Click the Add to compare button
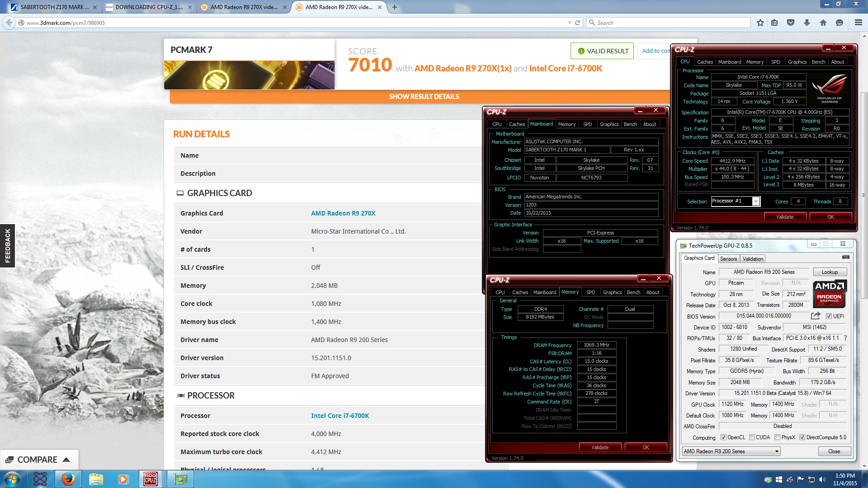The height and width of the screenshot is (488, 868). (x=655, y=51)
